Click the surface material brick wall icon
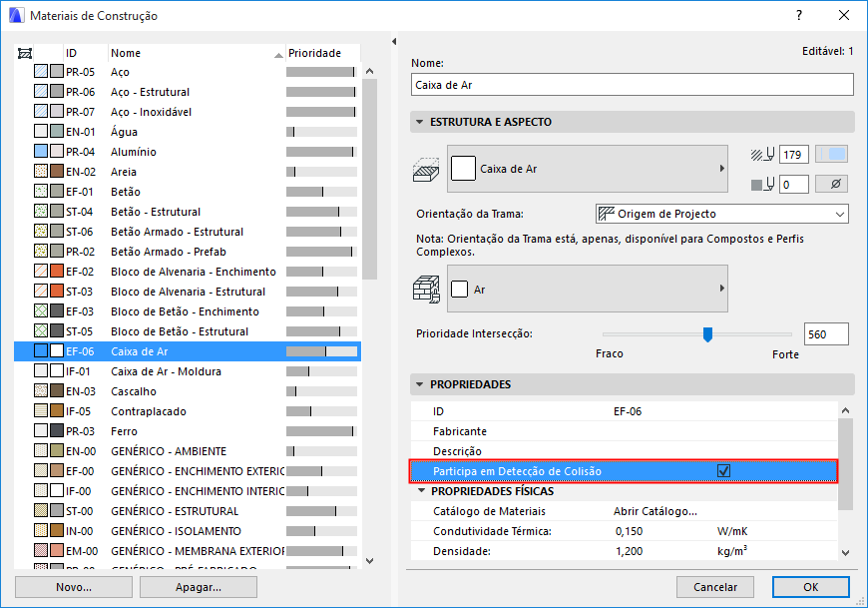The height and width of the screenshot is (608, 868). point(426,290)
